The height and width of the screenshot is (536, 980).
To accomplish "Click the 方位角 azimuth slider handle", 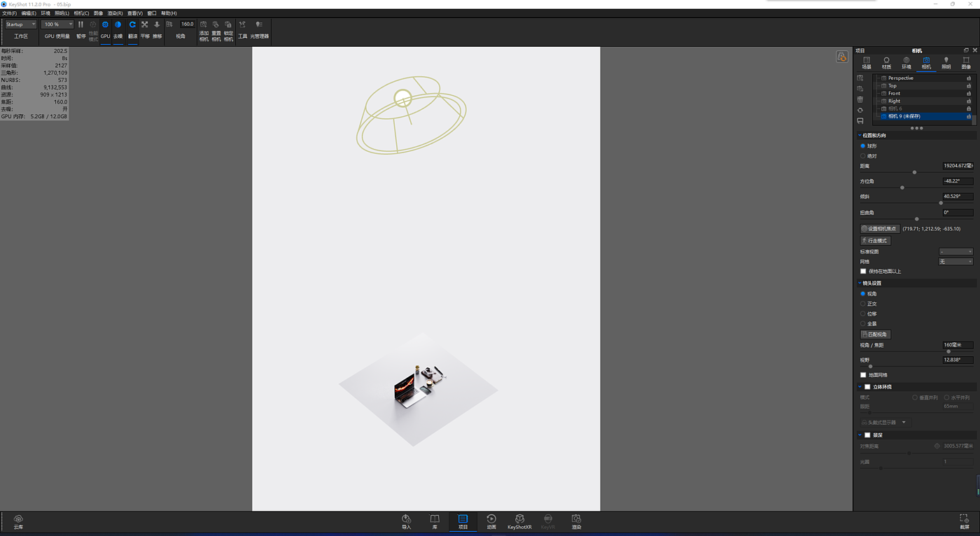I will click(x=902, y=188).
